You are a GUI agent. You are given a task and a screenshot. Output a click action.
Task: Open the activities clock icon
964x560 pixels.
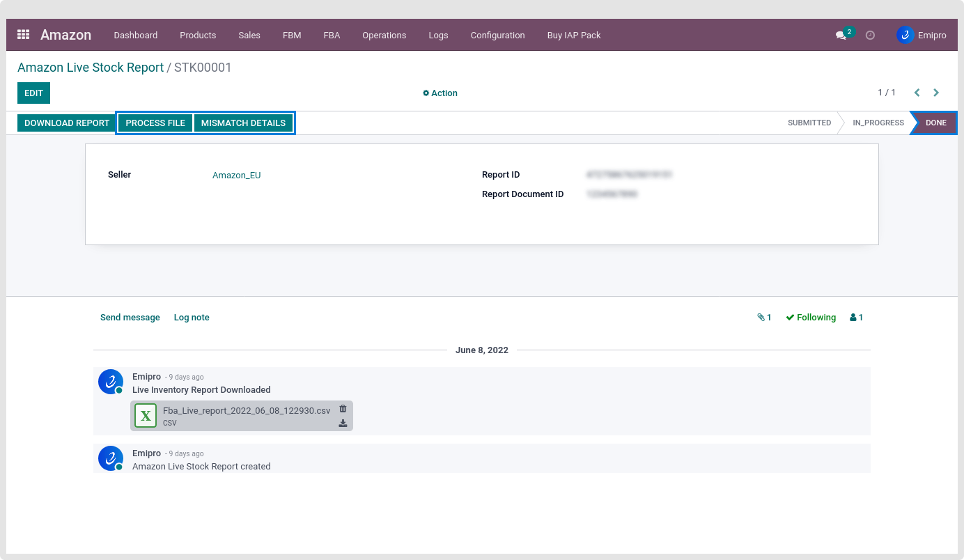coord(870,36)
